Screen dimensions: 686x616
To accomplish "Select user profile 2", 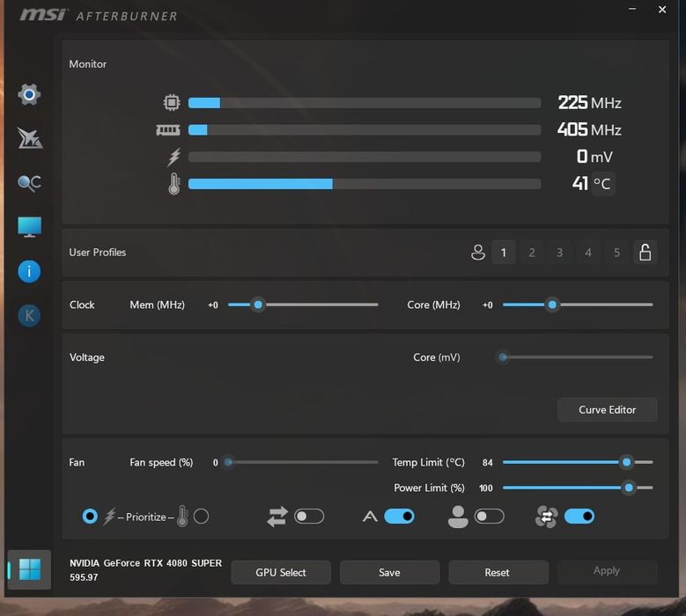I will [x=532, y=253].
